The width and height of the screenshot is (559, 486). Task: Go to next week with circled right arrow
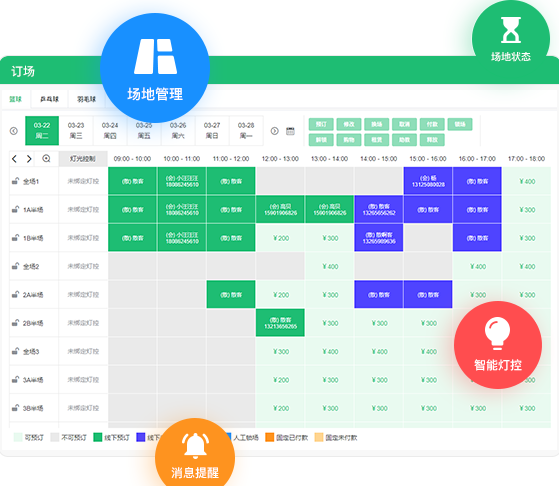275,131
